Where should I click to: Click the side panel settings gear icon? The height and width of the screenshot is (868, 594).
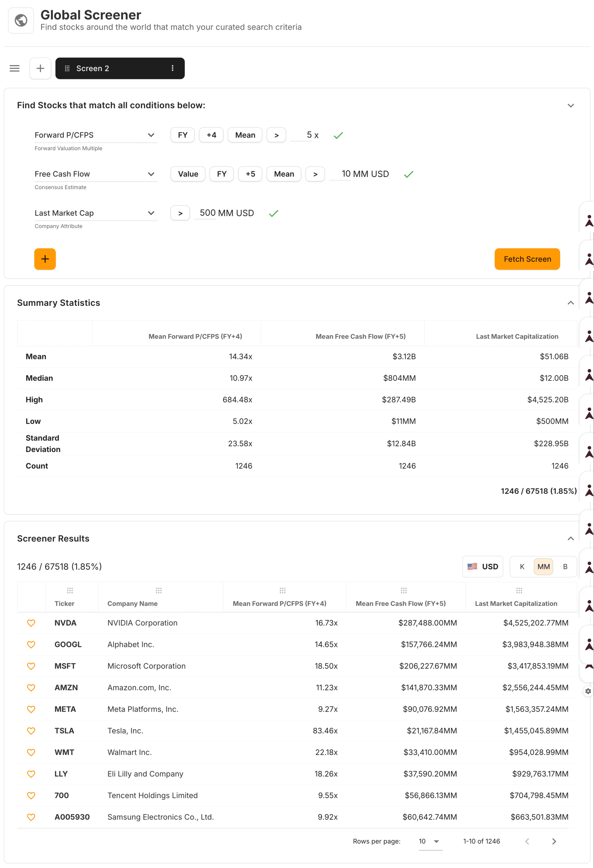click(588, 691)
